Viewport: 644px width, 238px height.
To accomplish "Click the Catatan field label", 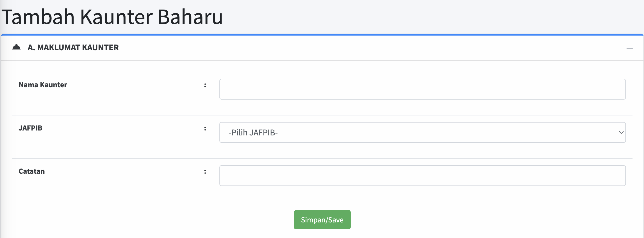I will coord(31,171).
